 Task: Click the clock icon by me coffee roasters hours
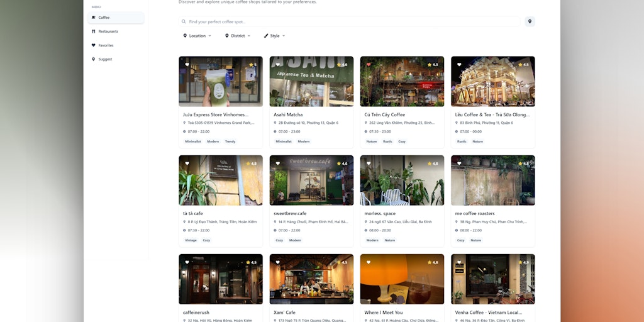pos(457,230)
